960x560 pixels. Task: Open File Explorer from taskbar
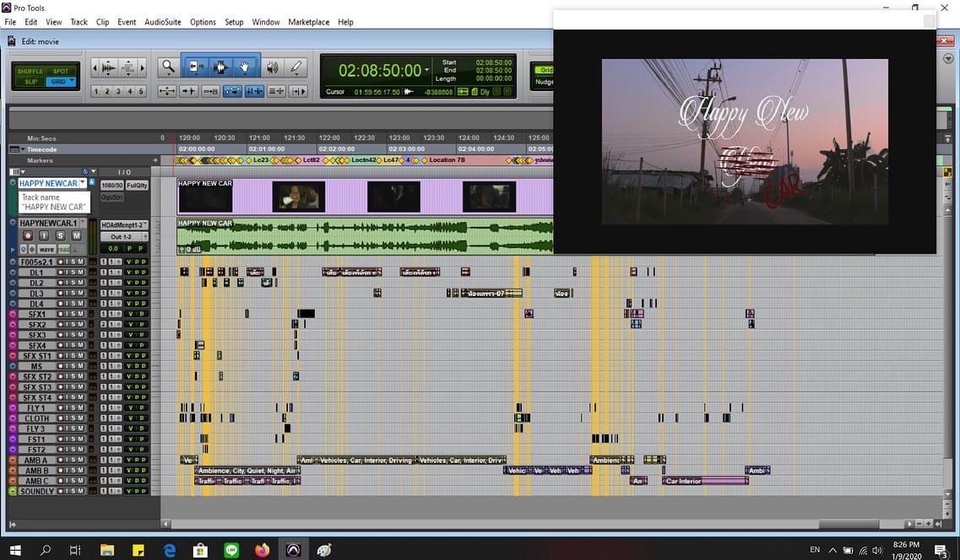click(107, 550)
